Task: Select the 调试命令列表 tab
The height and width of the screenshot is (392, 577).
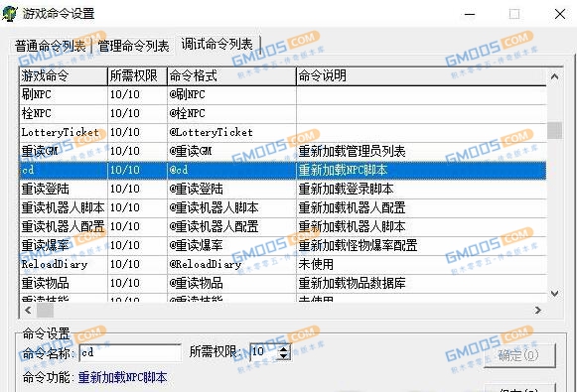Action: (217, 45)
